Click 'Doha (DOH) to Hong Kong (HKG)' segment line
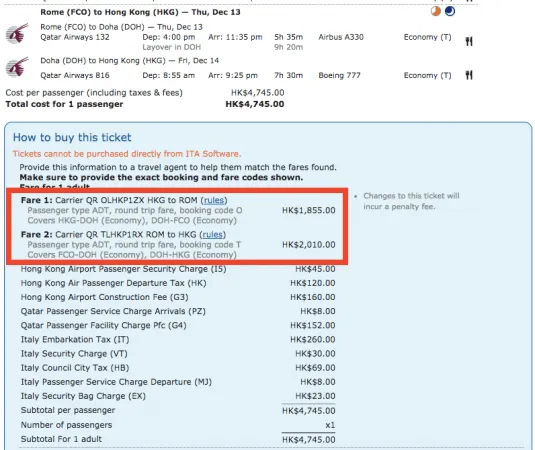Screen dimensions: 535x450 click(130, 61)
